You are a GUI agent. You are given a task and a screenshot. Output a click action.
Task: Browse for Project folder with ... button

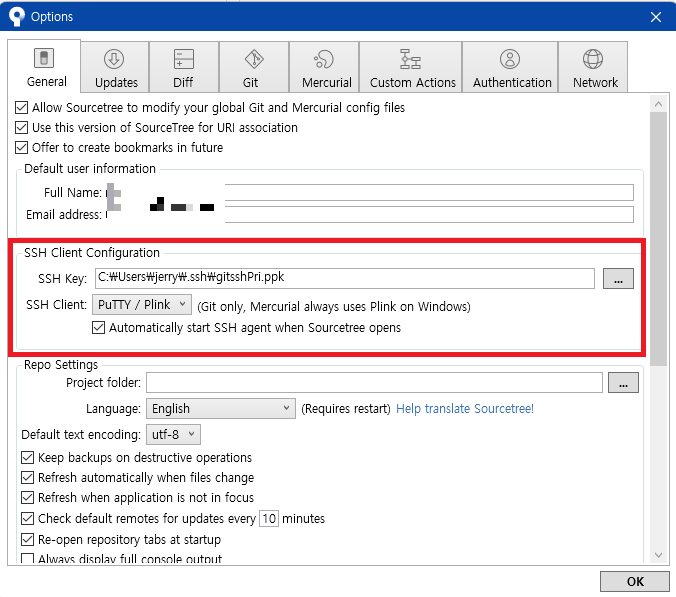(x=623, y=382)
